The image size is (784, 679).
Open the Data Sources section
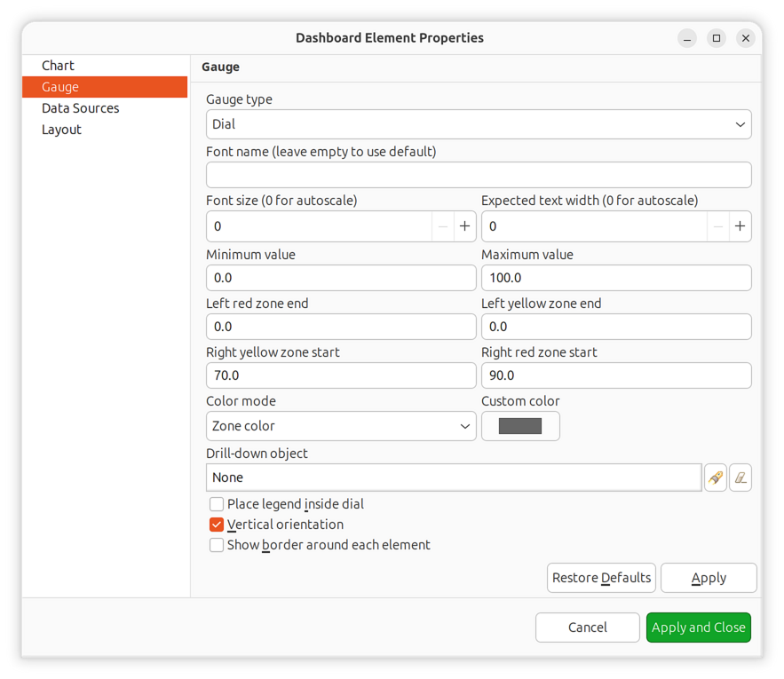pyautogui.click(x=80, y=108)
